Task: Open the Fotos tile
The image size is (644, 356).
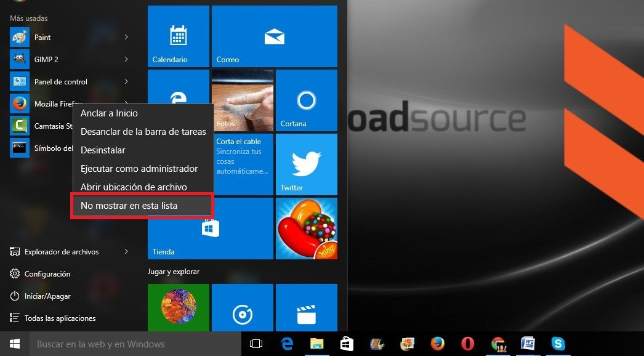Action: [x=243, y=100]
